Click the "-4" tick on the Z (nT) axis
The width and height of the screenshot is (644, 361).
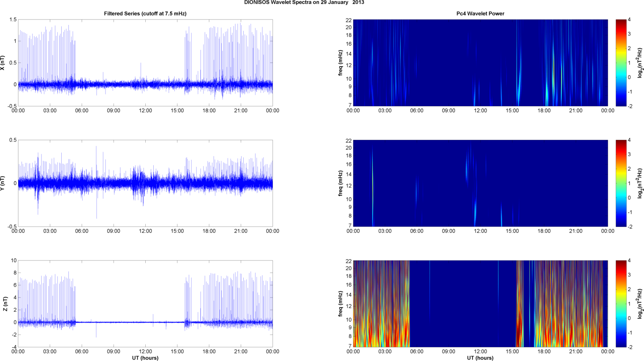click(14, 347)
